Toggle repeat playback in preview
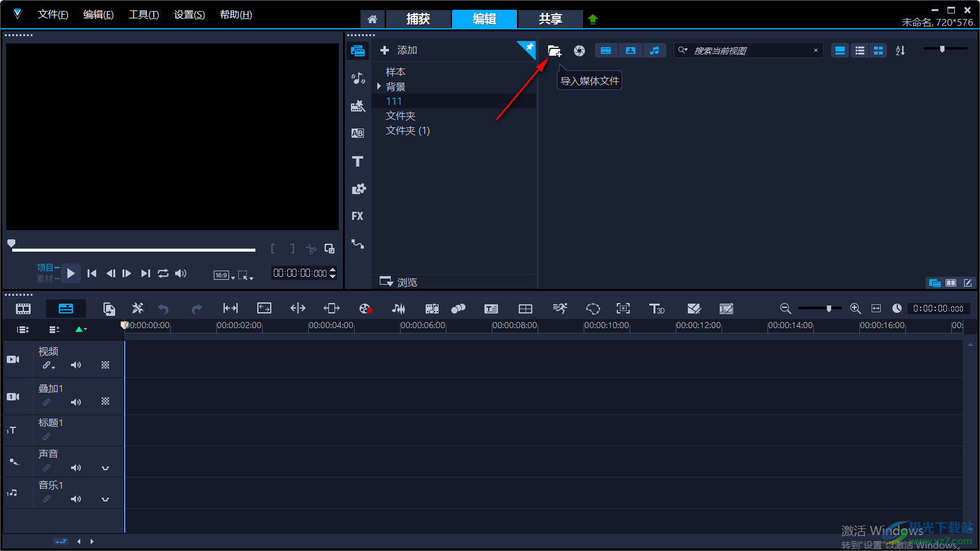 pos(163,274)
